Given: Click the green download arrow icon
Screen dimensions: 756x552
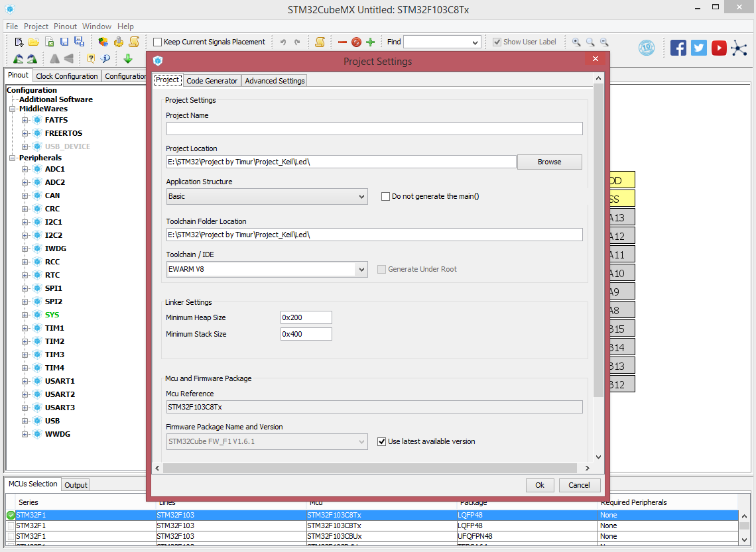Looking at the screenshot, I should pos(128,59).
